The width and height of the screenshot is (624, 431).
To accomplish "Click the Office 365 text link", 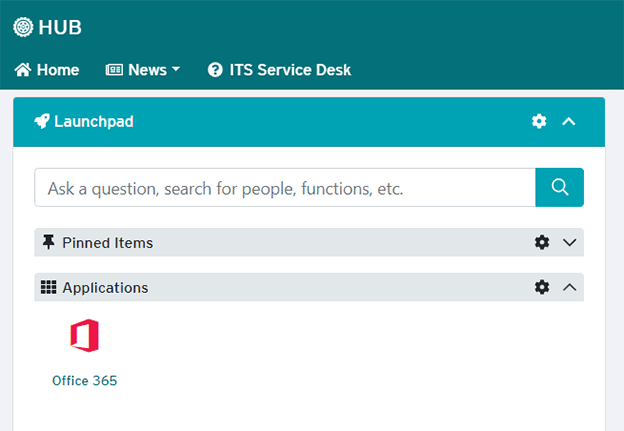I will click(x=85, y=381).
